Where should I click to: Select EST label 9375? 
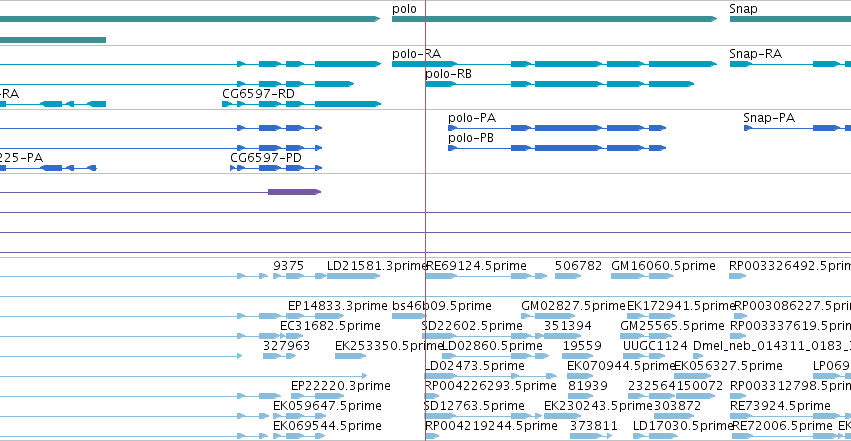[288, 266]
